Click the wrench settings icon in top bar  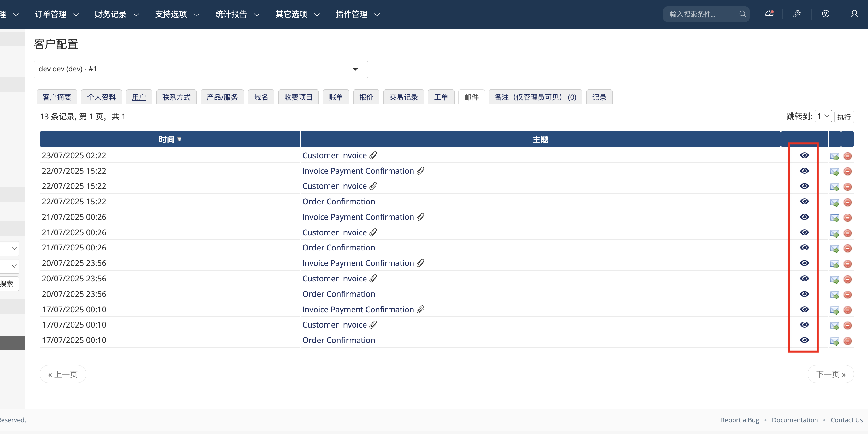pyautogui.click(x=797, y=14)
